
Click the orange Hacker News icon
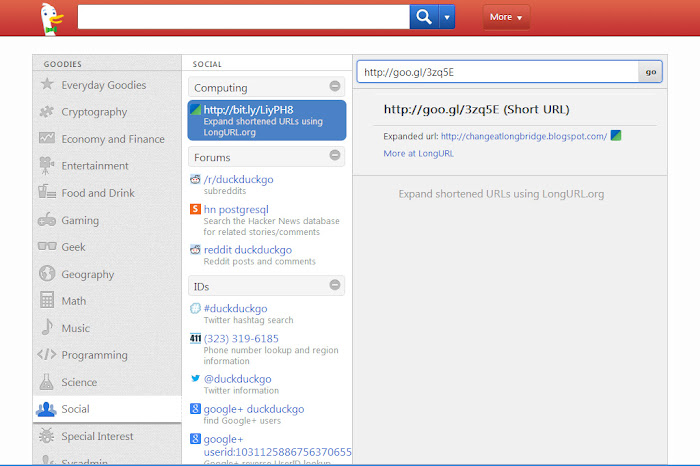point(195,209)
